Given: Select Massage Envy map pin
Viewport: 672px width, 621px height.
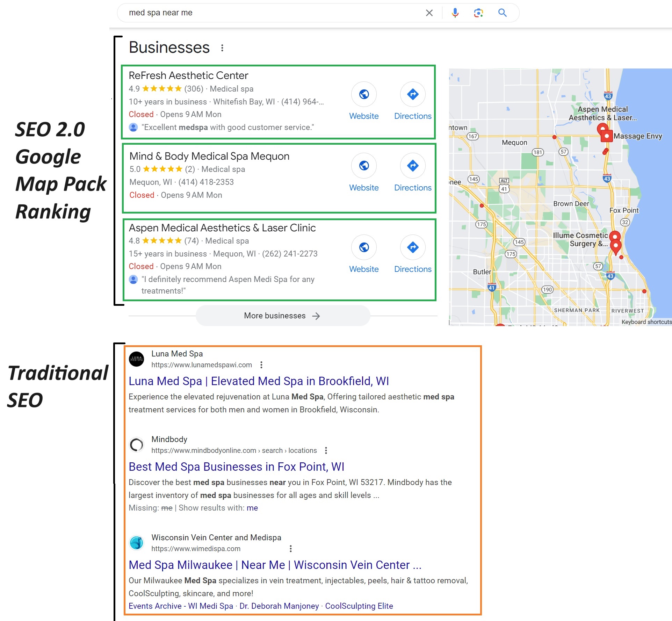Looking at the screenshot, I should click(x=607, y=136).
